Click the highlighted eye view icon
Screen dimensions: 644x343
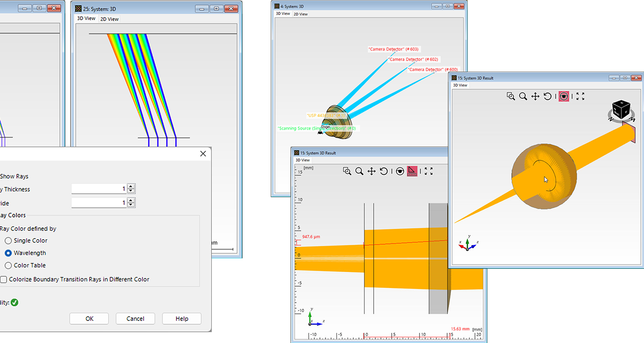tap(563, 96)
